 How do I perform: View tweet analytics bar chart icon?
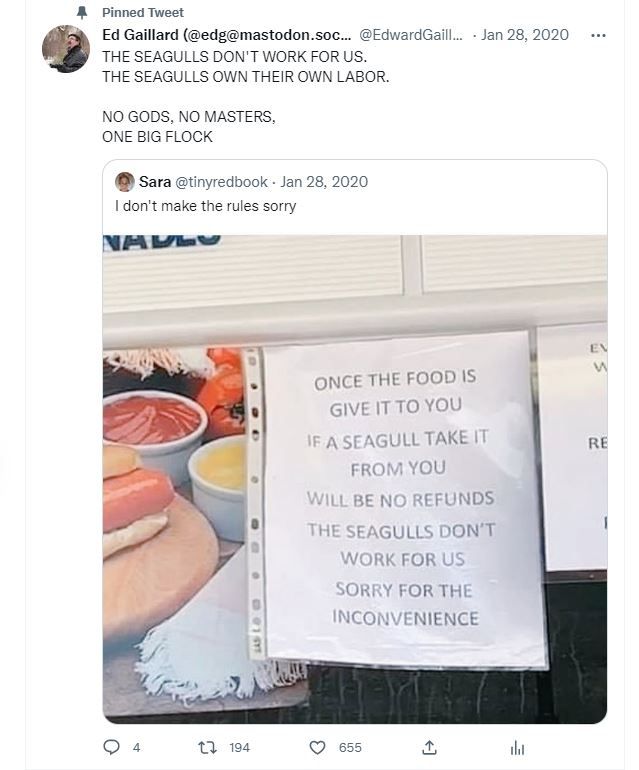(517, 748)
